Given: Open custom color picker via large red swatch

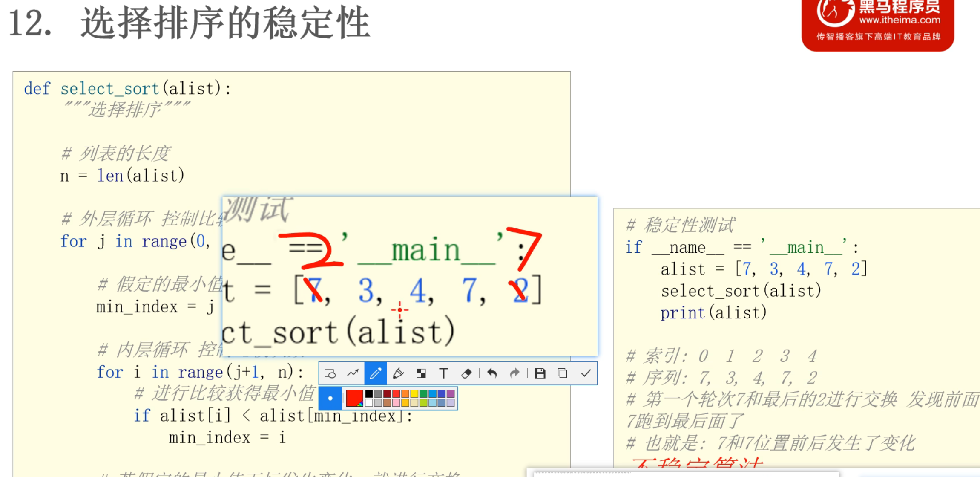Looking at the screenshot, I should pyautogui.click(x=354, y=398).
